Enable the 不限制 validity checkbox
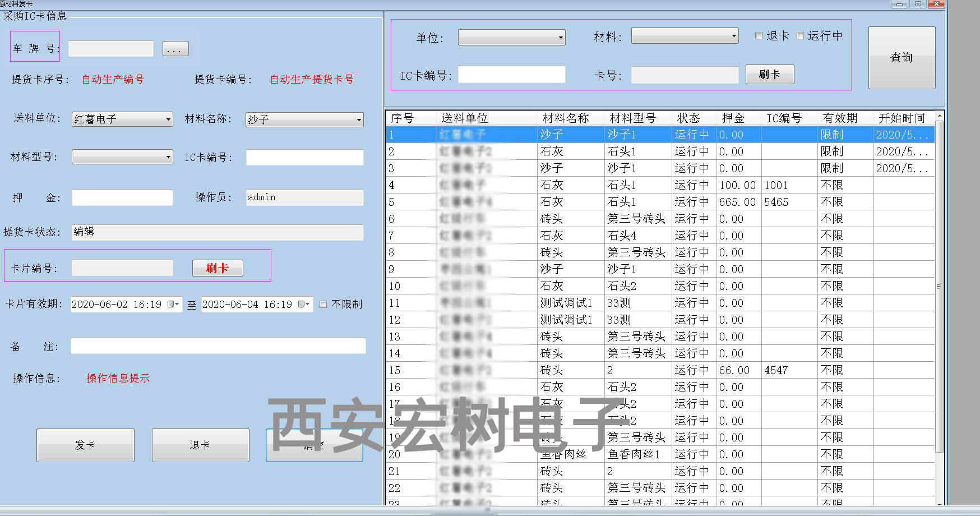Image resolution: width=980 pixels, height=516 pixels. pos(323,305)
